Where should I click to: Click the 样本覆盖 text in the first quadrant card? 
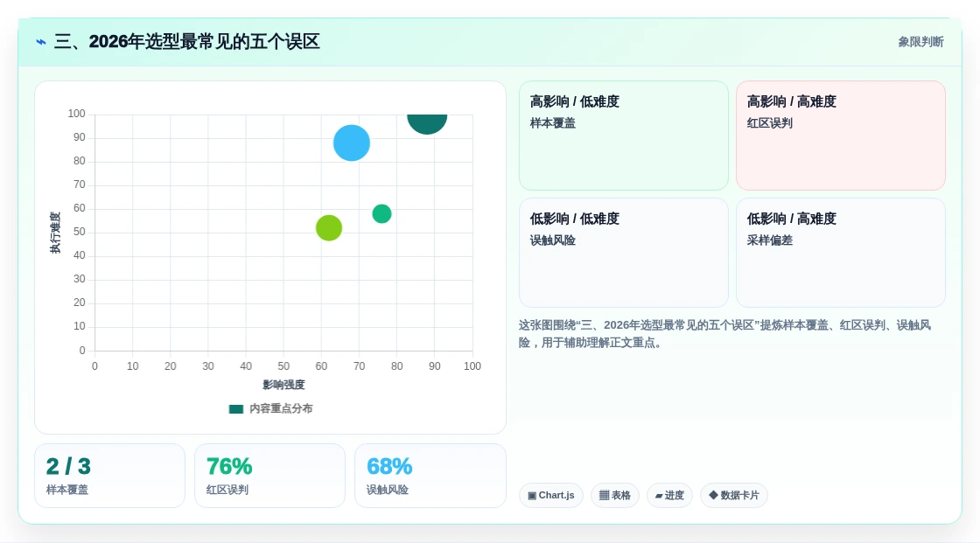click(x=552, y=123)
